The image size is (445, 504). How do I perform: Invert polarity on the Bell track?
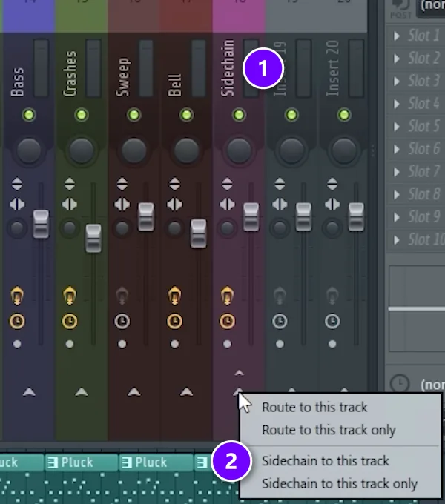coord(174,184)
